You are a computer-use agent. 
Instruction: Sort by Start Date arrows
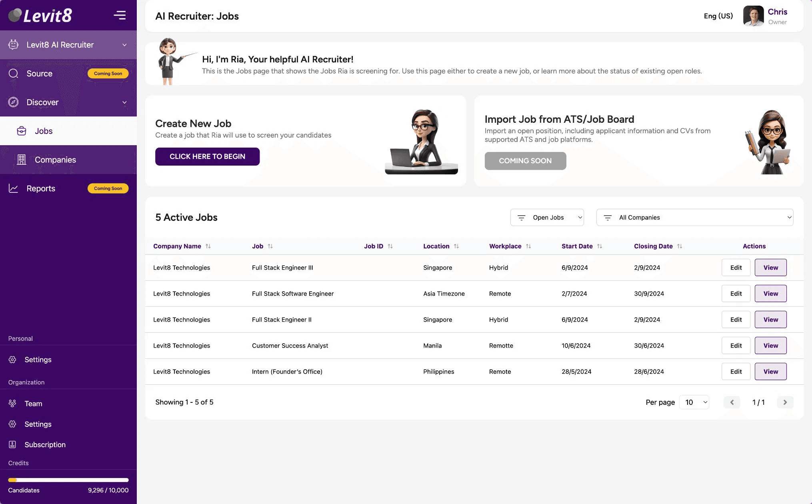point(600,246)
